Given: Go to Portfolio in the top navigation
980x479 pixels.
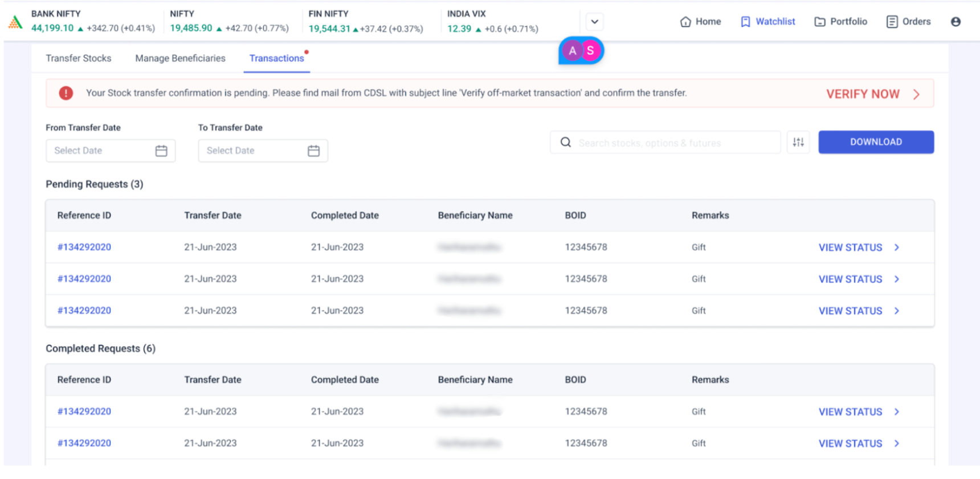Looking at the screenshot, I should (840, 22).
